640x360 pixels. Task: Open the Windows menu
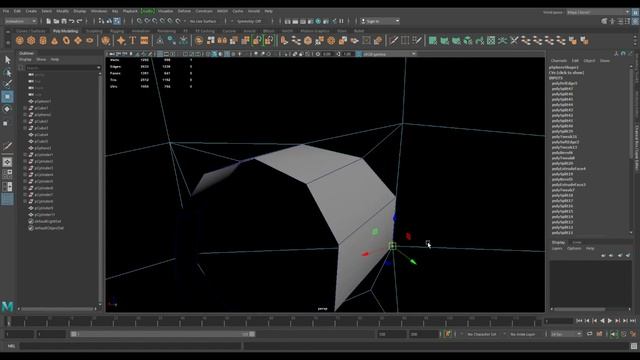click(x=99, y=11)
